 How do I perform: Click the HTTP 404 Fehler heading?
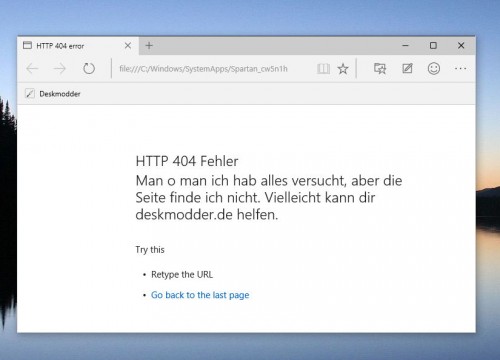coord(187,161)
